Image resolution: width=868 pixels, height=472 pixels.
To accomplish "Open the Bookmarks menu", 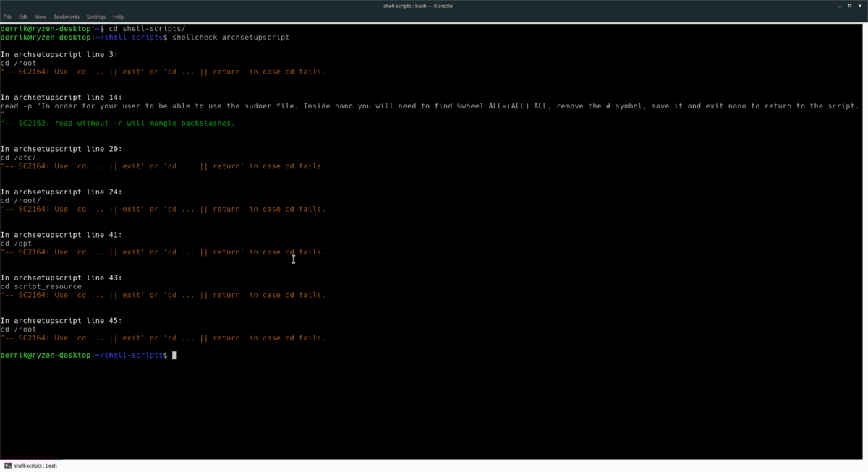I will 67,17.
